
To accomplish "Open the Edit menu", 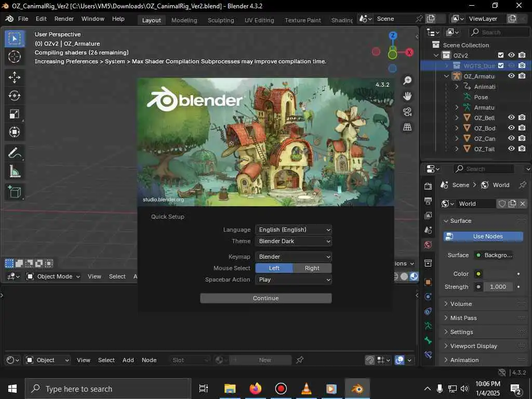I will pos(41,19).
